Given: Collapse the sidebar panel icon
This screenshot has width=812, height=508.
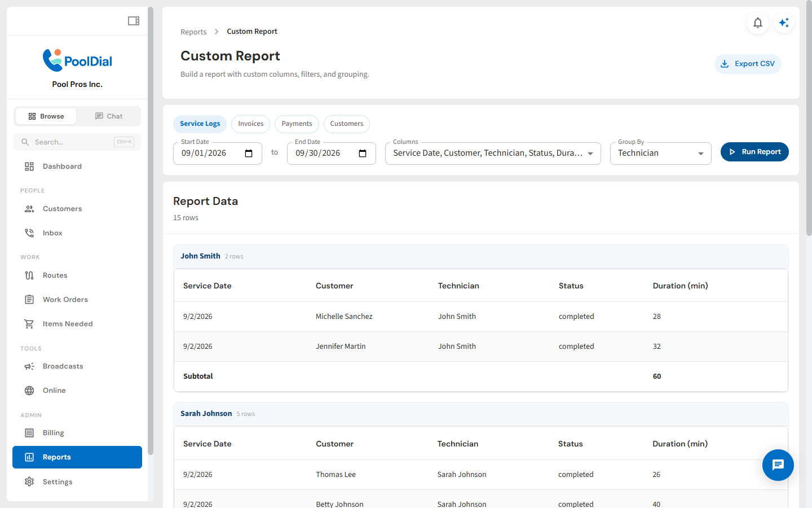Looking at the screenshot, I should click(134, 21).
